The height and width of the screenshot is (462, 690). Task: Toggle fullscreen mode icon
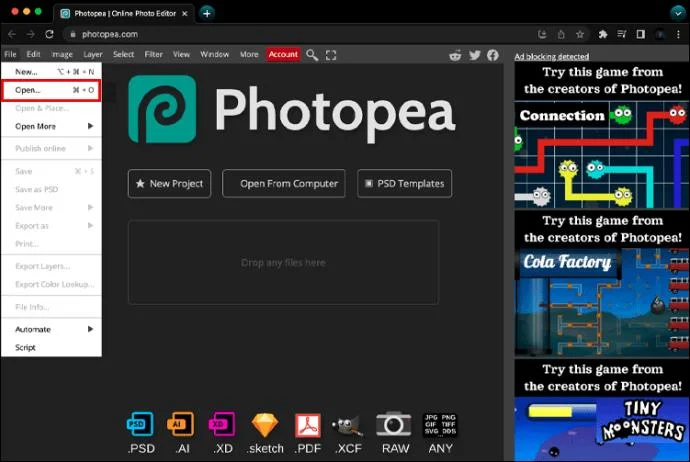(x=331, y=55)
